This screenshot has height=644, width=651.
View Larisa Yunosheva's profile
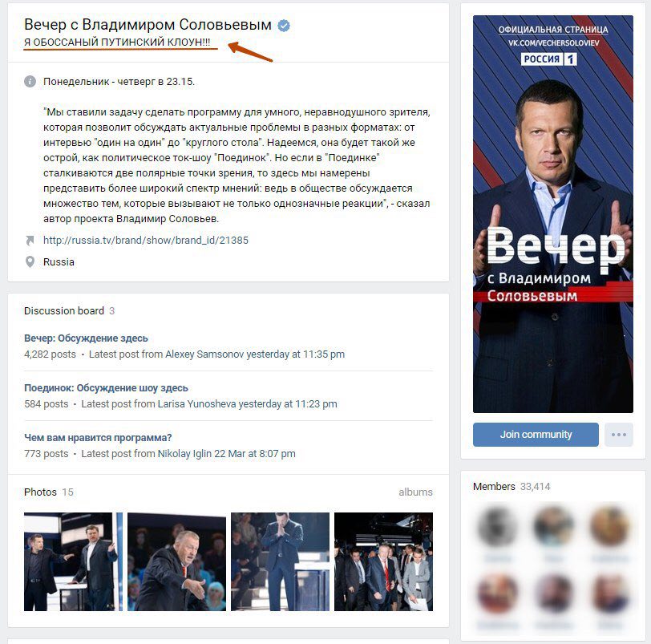[196, 404]
